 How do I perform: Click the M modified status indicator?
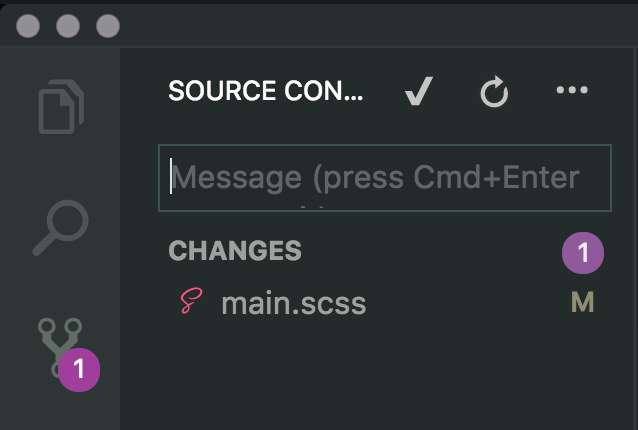click(583, 302)
